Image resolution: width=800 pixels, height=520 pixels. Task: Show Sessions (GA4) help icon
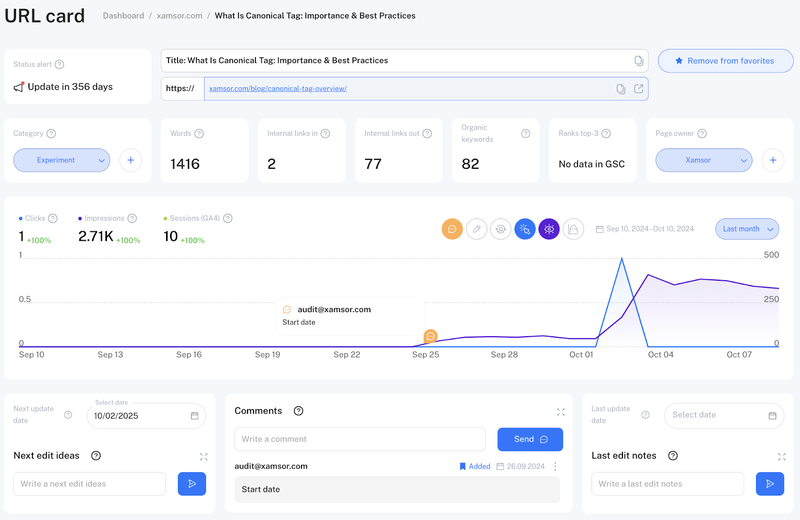click(228, 218)
